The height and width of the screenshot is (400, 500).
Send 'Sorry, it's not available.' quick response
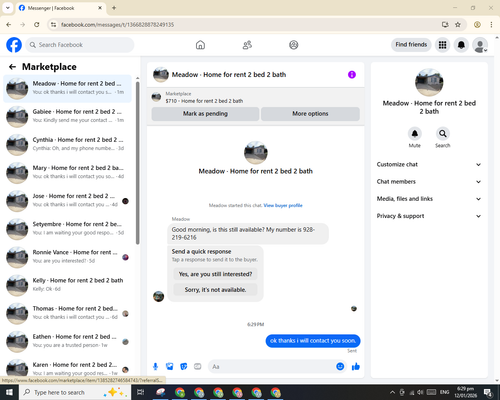click(x=215, y=290)
